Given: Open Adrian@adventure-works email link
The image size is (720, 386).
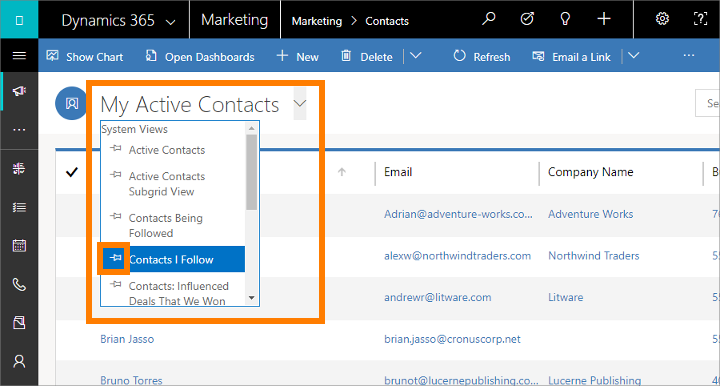Looking at the screenshot, I should (x=458, y=214).
